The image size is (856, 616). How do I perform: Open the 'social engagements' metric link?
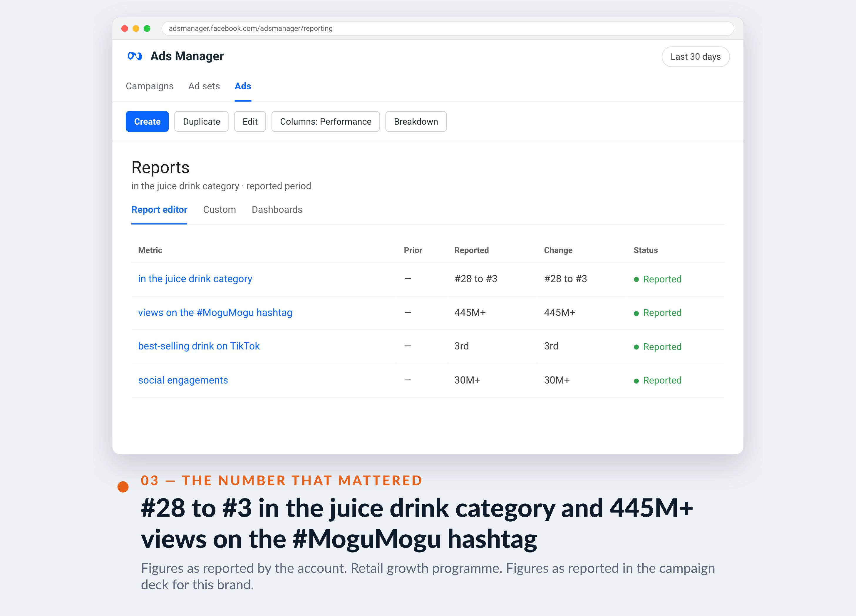[x=183, y=381]
